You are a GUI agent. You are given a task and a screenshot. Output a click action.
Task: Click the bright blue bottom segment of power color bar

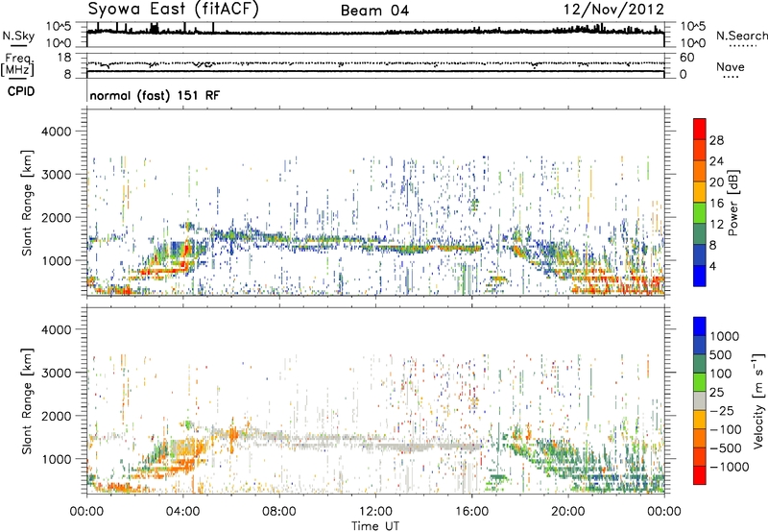tap(700, 276)
